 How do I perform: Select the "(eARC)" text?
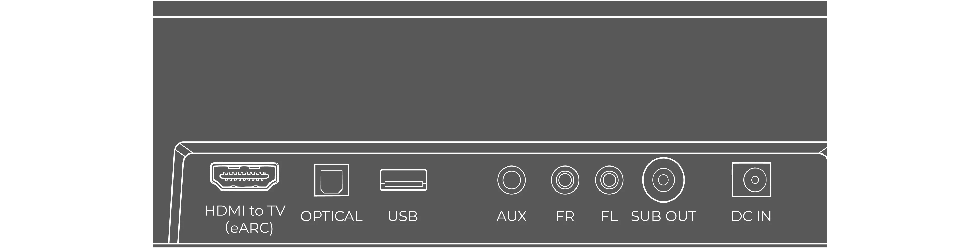point(249,228)
